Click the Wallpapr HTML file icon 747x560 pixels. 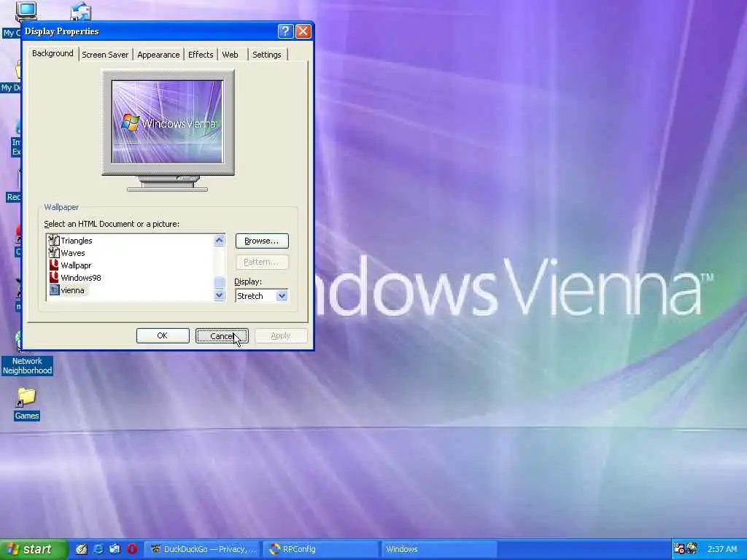(x=54, y=265)
